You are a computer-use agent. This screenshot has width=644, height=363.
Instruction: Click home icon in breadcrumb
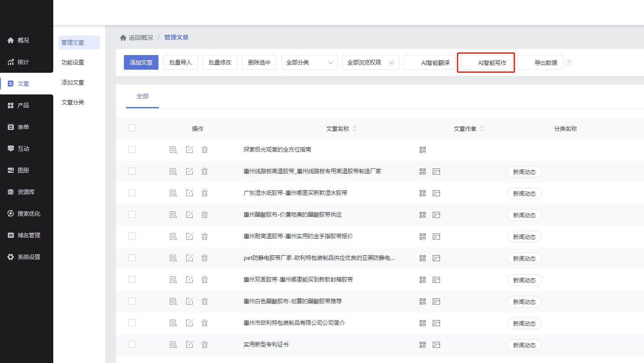pos(123,38)
